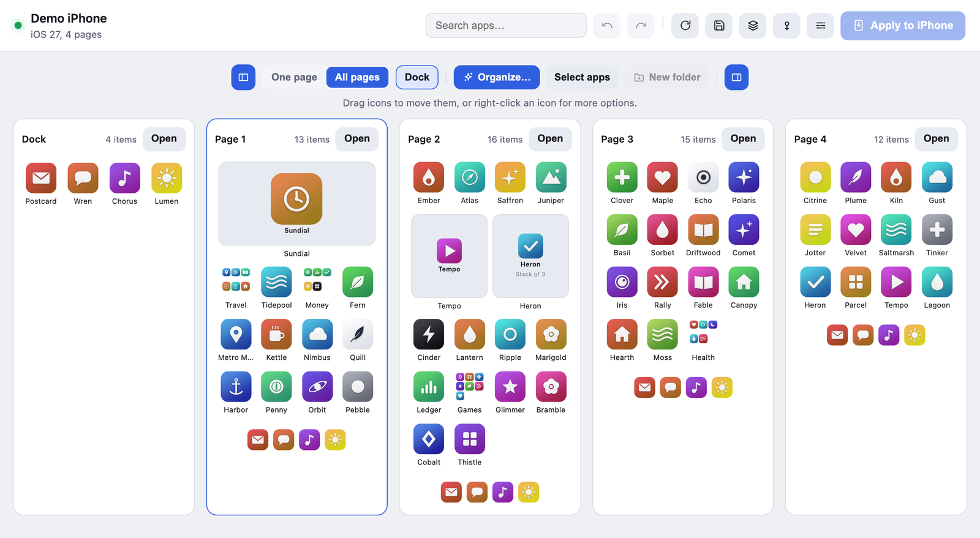Click the 'Page 4' panel heading
Viewport: 980px width, 538px height.
810,140
